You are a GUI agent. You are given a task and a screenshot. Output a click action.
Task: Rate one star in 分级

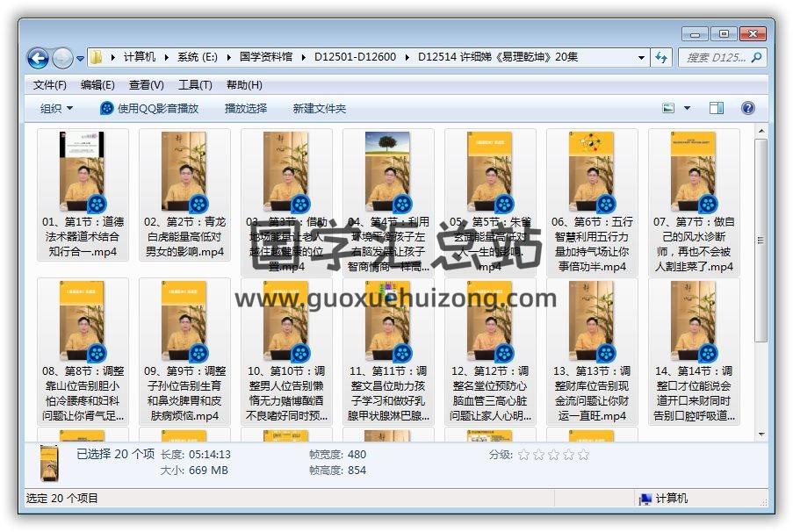pos(524,455)
